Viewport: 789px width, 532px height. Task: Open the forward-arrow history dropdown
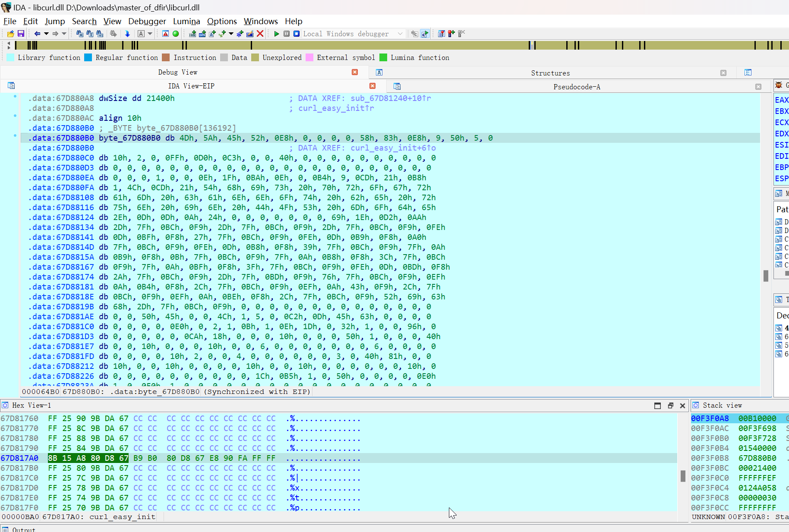pyautogui.click(x=64, y=34)
